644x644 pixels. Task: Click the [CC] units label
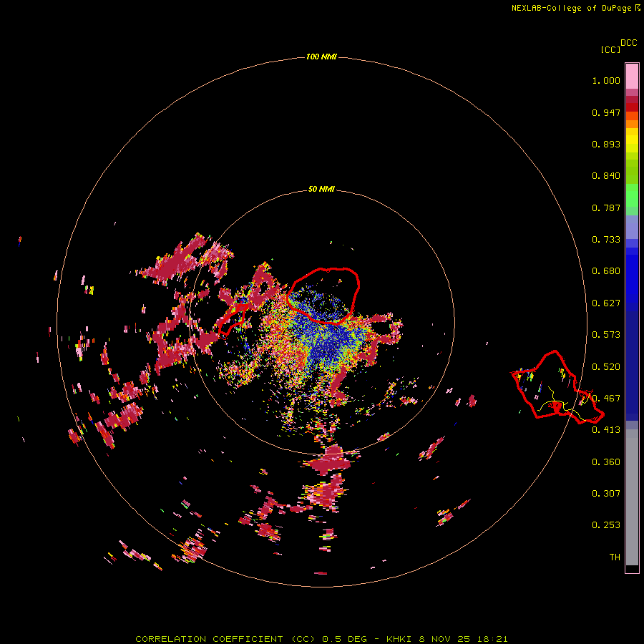(610, 49)
